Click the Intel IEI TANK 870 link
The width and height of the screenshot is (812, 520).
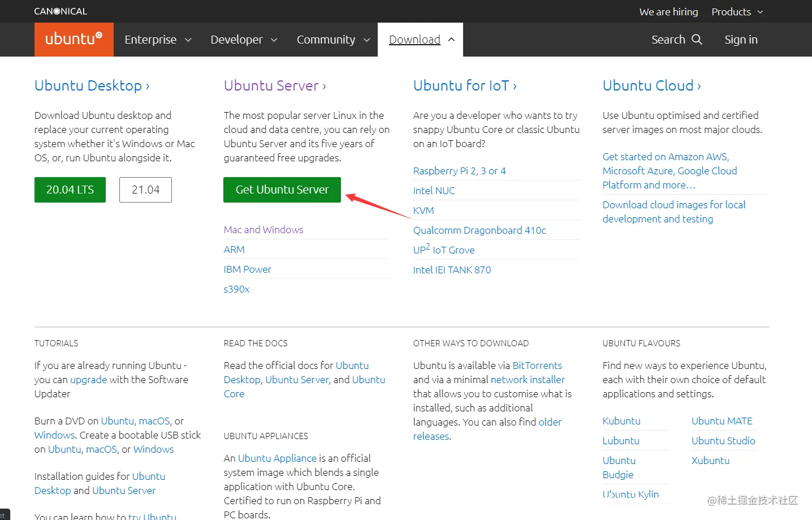(452, 270)
